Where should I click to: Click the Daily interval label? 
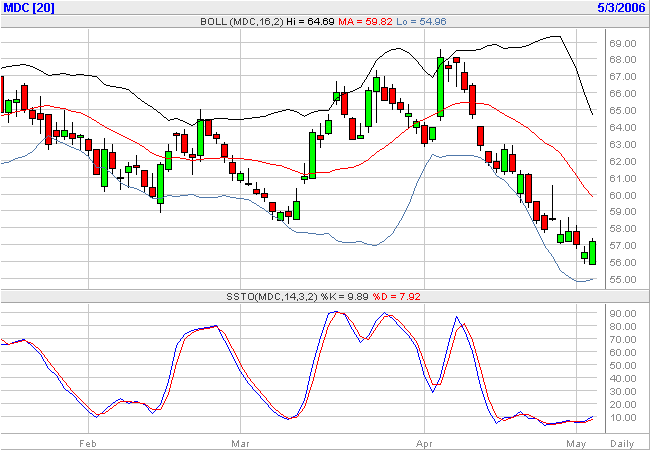click(x=623, y=444)
